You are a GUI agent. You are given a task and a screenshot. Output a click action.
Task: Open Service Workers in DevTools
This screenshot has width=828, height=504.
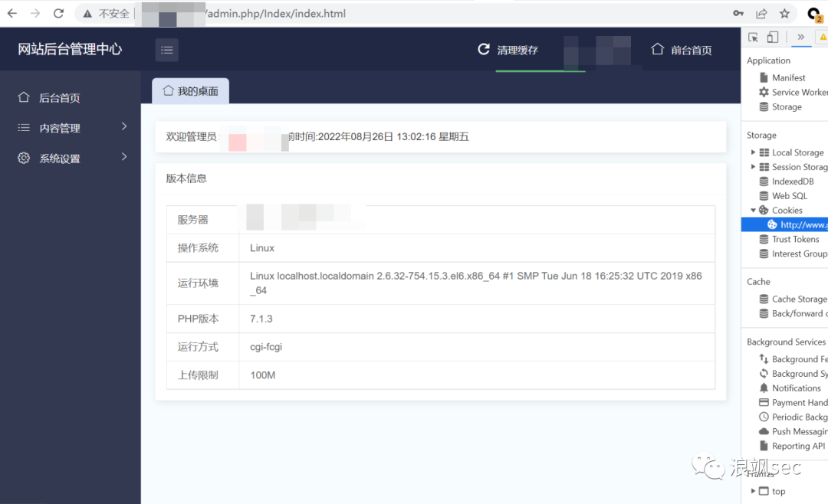tap(793, 92)
